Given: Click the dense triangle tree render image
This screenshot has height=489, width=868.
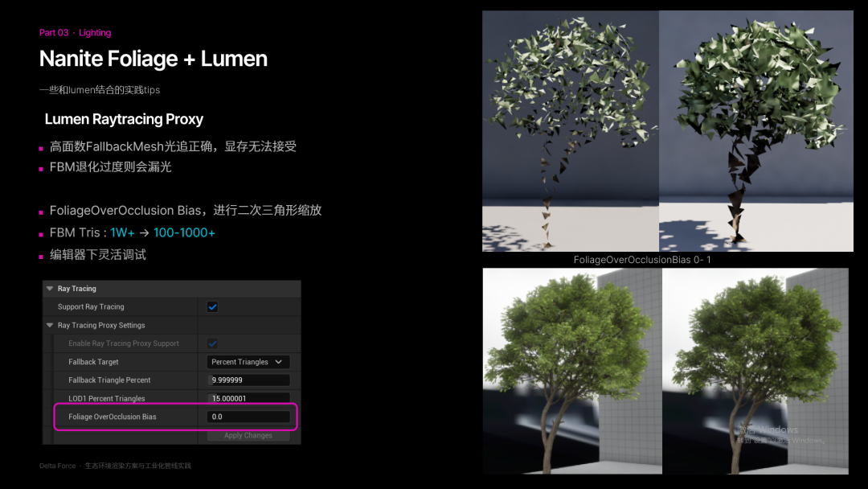Looking at the screenshot, I should pos(756,131).
